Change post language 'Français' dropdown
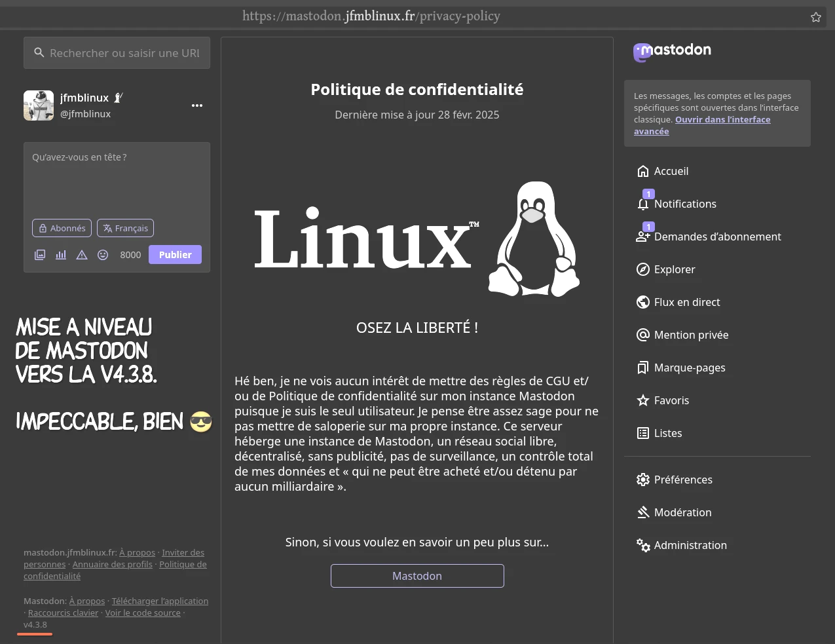 125,228
